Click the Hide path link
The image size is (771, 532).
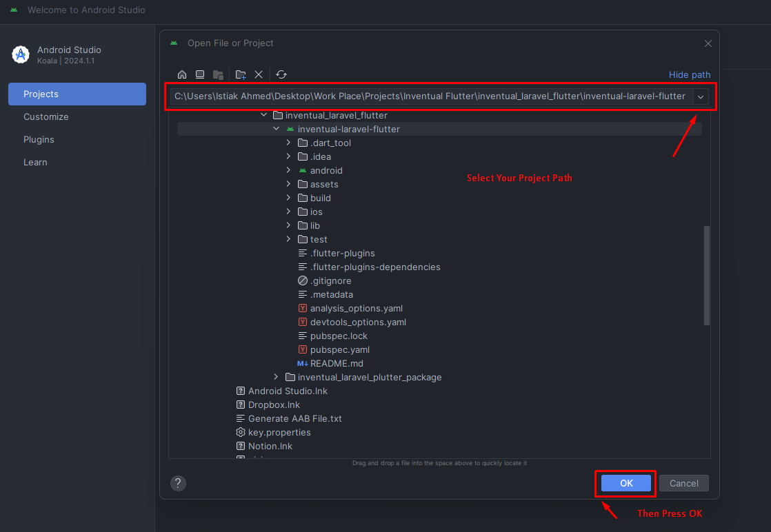tap(689, 74)
